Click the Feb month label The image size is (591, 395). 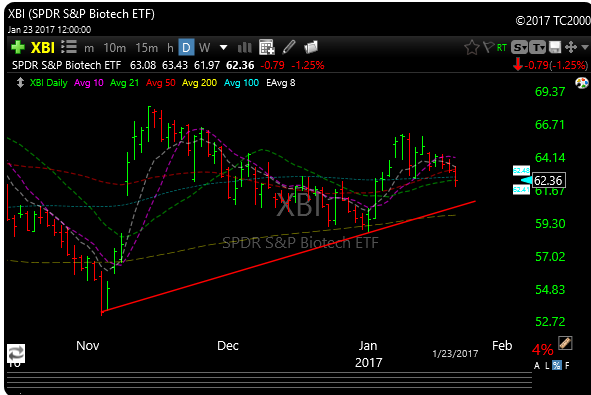(502, 346)
